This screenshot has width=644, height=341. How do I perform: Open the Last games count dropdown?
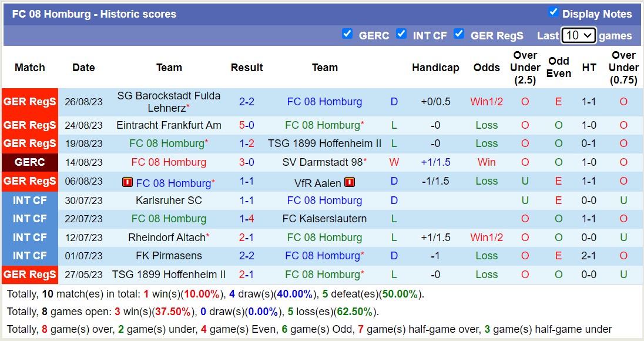click(579, 35)
